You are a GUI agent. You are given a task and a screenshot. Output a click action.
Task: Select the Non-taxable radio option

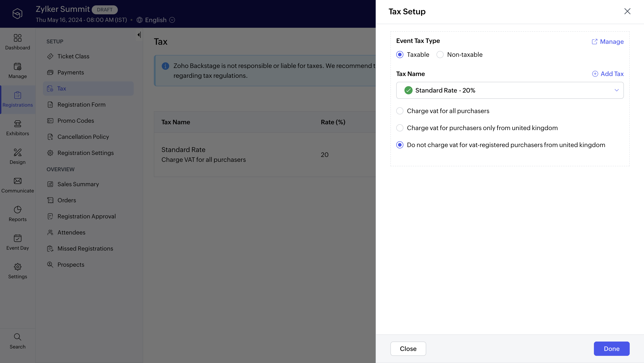(440, 55)
